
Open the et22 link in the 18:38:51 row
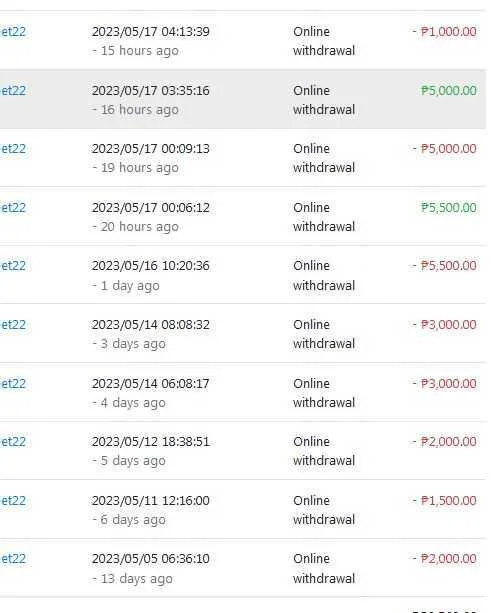click(x=13, y=442)
